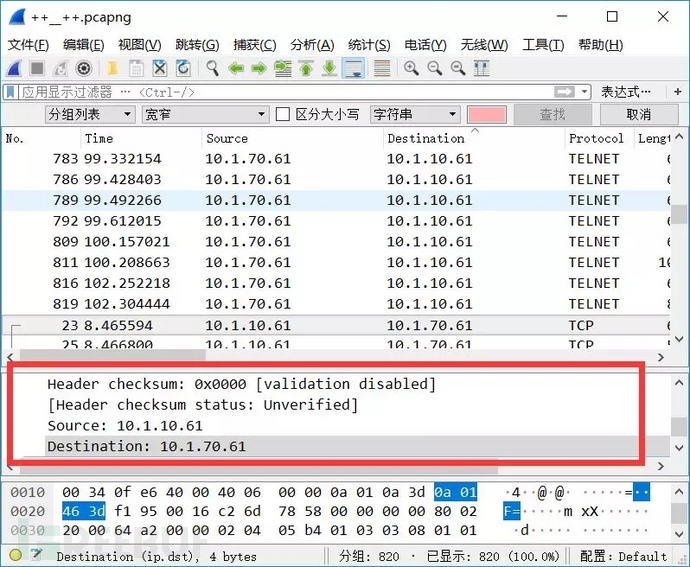Go forward in packet history
Viewport: 690px width, 567px height.
tap(259, 68)
